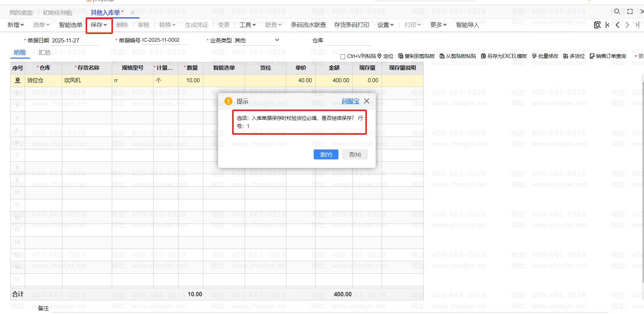This screenshot has height=314, width=644.
Task: Click the 现存量 column header
Action: tap(367, 68)
